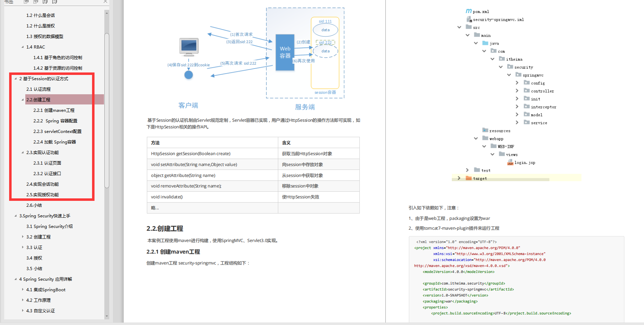Jump to 2.3.1 认证页面

coord(47,163)
